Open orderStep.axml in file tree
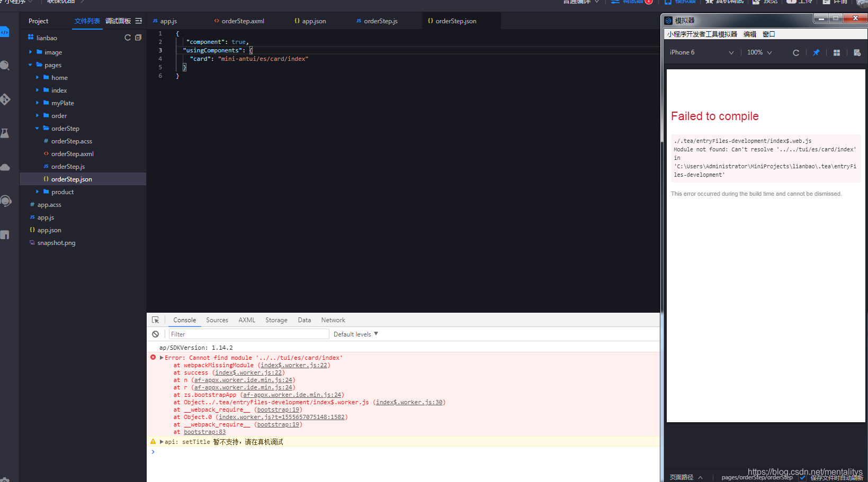The width and height of the screenshot is (868, 482). tap(72, 154)
